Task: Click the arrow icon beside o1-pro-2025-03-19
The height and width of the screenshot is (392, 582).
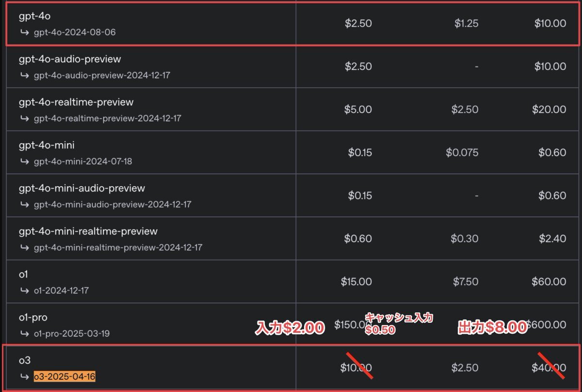Action: [25, 334]
